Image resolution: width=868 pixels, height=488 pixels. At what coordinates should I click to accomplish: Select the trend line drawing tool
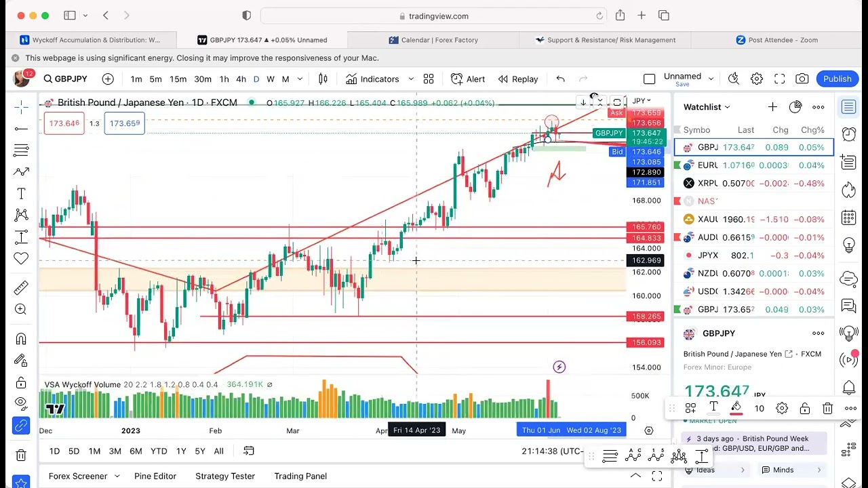21,129
